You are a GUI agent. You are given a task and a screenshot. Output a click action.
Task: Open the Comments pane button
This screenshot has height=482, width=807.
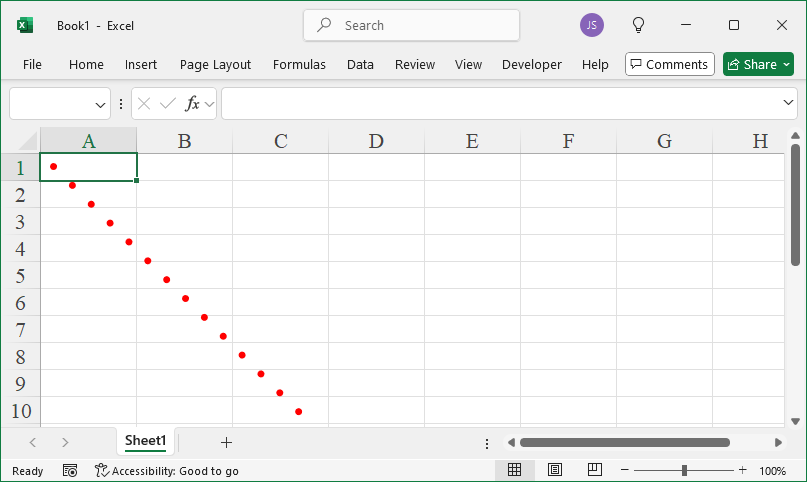[x=670, y=64]
